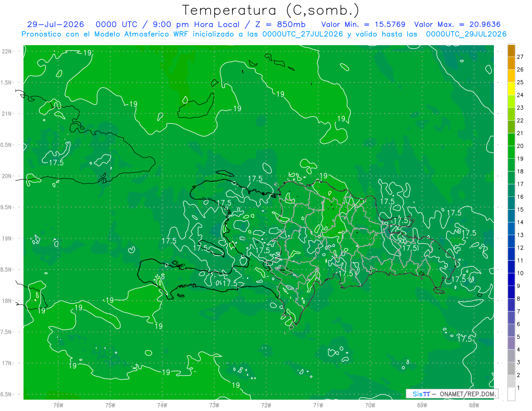Screen dimensions: 532x411
Task: Select valid-until time '0000UTC_29JUL2026'
Action: click(466, 34)
